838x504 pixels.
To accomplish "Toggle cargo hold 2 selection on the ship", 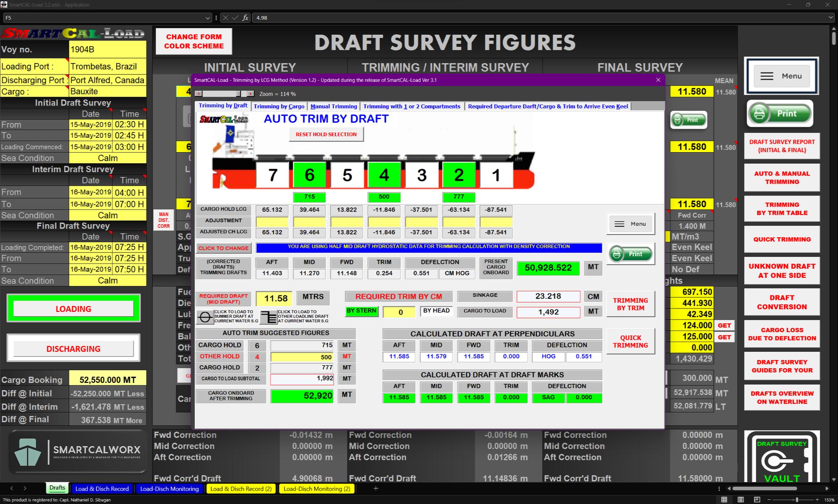I will click(459, 175).
